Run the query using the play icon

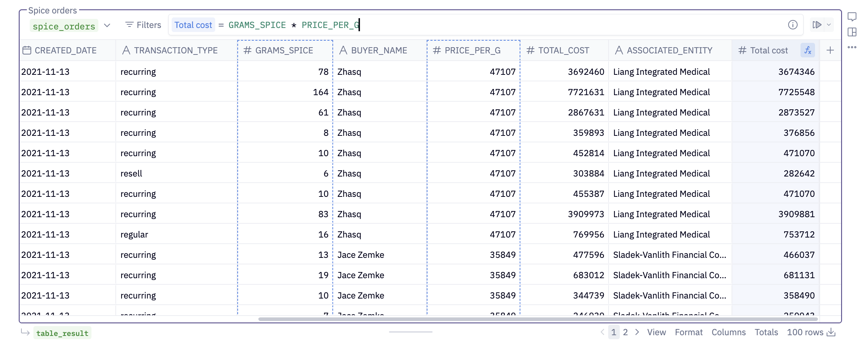tap(816, 25)
